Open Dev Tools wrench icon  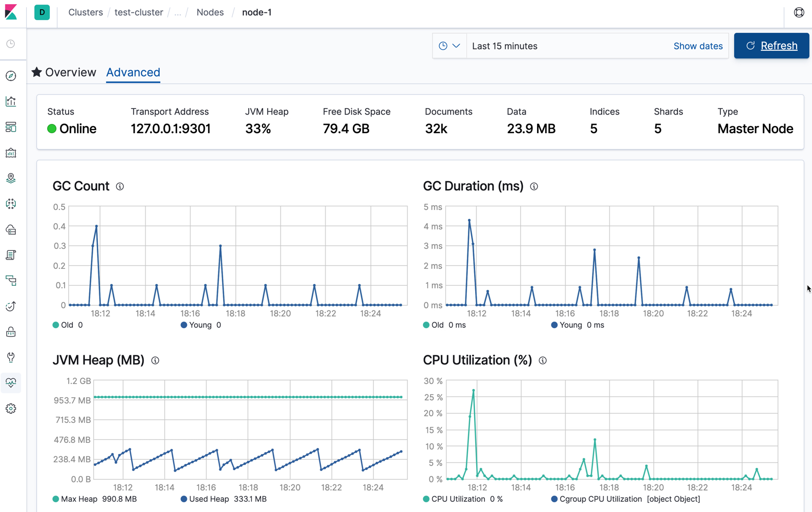(x=11, y=357)
